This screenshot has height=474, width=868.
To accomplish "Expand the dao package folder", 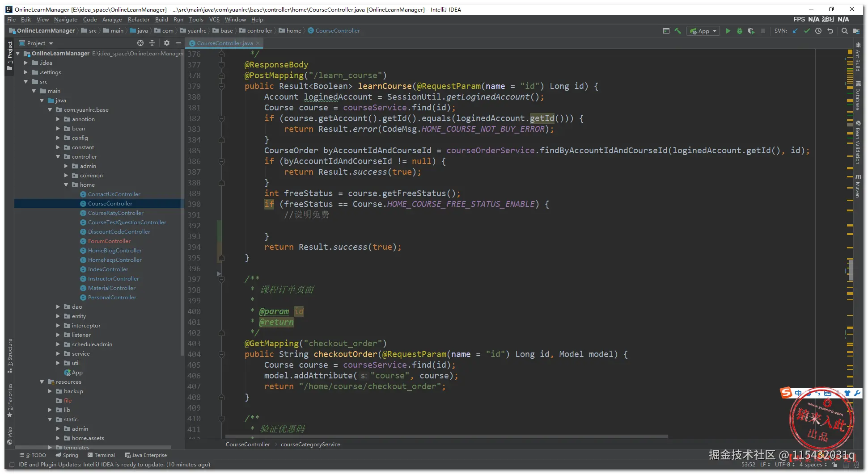I will click(58, 307).
